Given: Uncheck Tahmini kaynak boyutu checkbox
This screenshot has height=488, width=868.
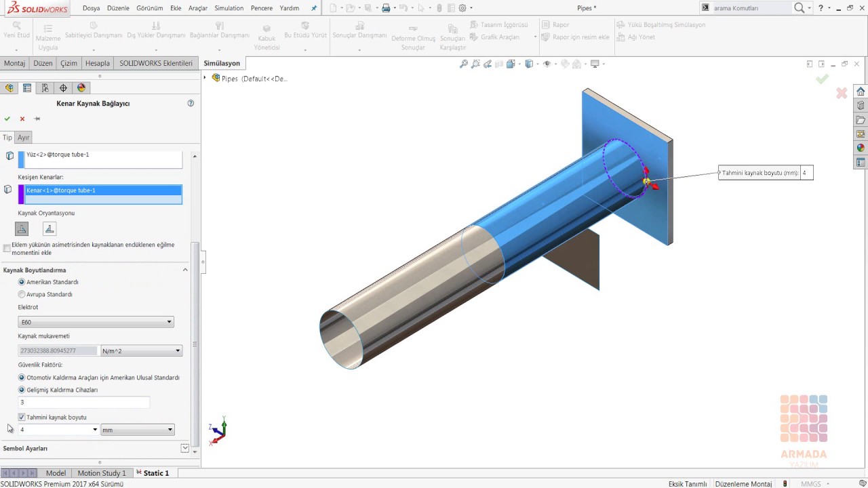Looking at the screenshot, I should 22,418.
